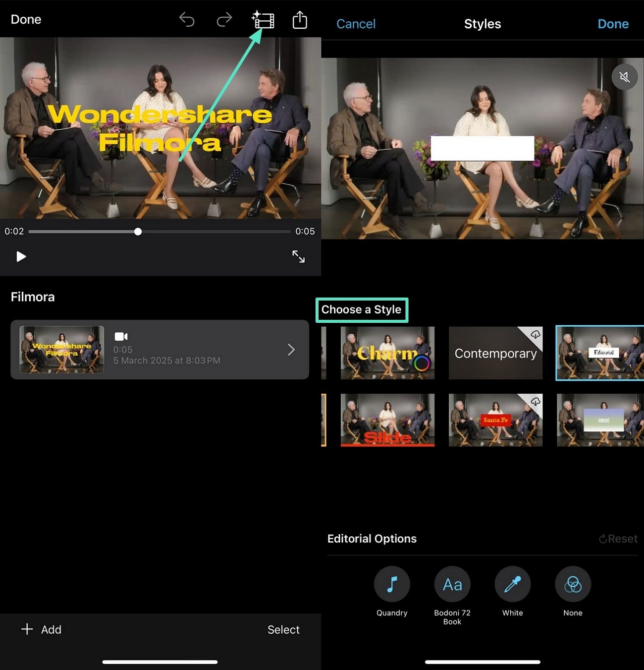644x670 pixels.
Task: Choose the Contemporary style
Action: [495, 353]
